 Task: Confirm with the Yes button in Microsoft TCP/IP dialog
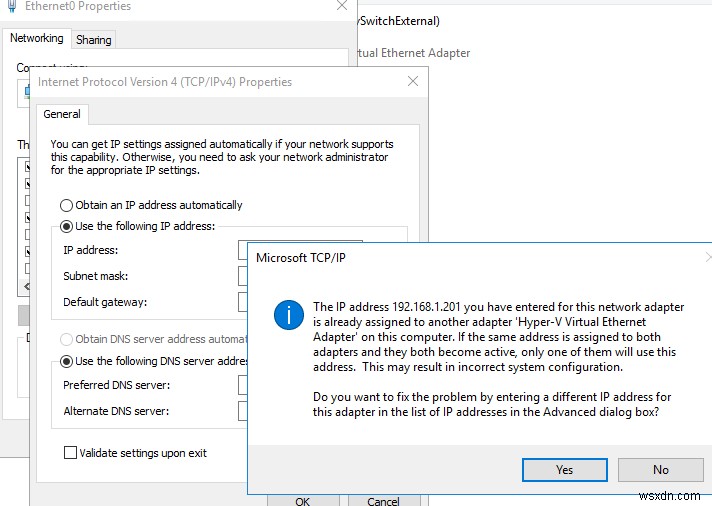(564, 470)
